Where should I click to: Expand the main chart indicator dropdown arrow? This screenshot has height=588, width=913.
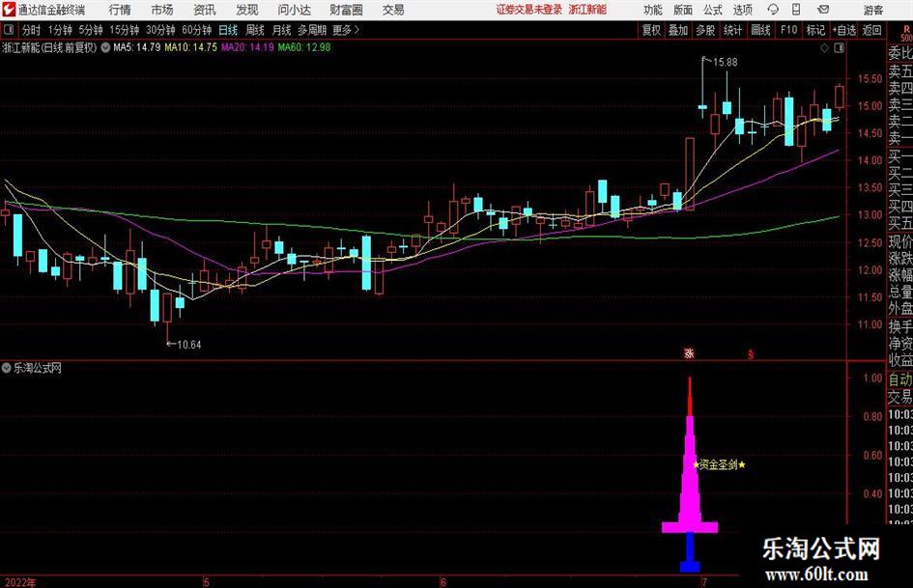[105, 47]
